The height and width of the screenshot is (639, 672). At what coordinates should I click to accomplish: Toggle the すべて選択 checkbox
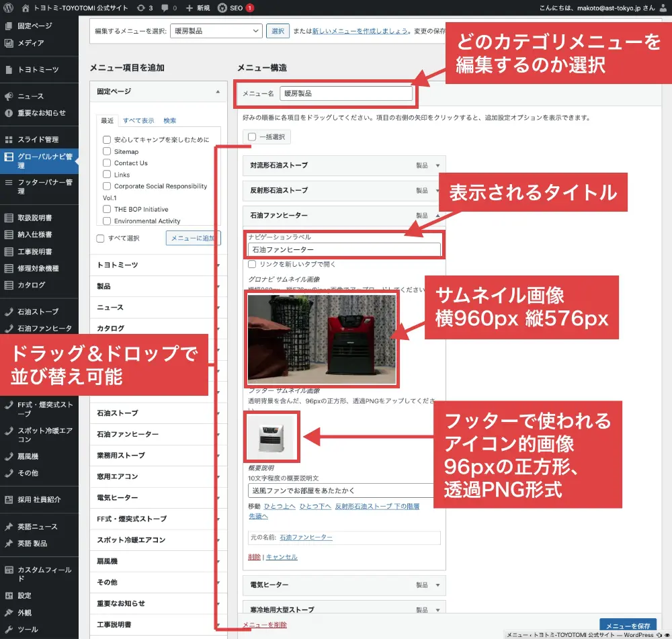click(x=100, y=239)
